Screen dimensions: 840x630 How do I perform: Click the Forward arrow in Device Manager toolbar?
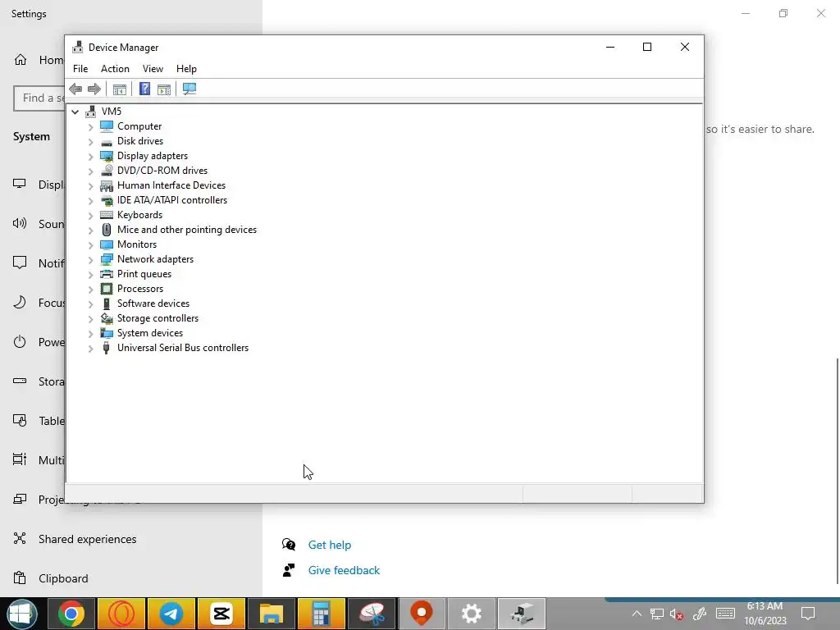point(94,89)
